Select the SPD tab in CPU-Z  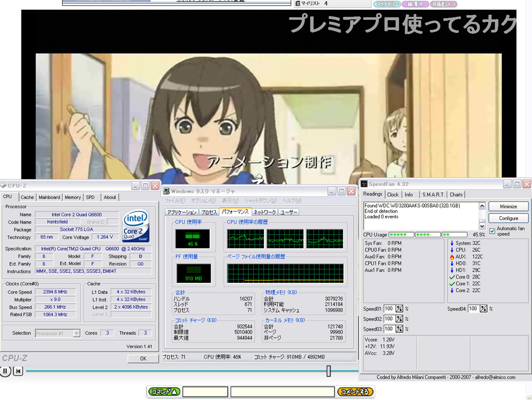[90, 197]
